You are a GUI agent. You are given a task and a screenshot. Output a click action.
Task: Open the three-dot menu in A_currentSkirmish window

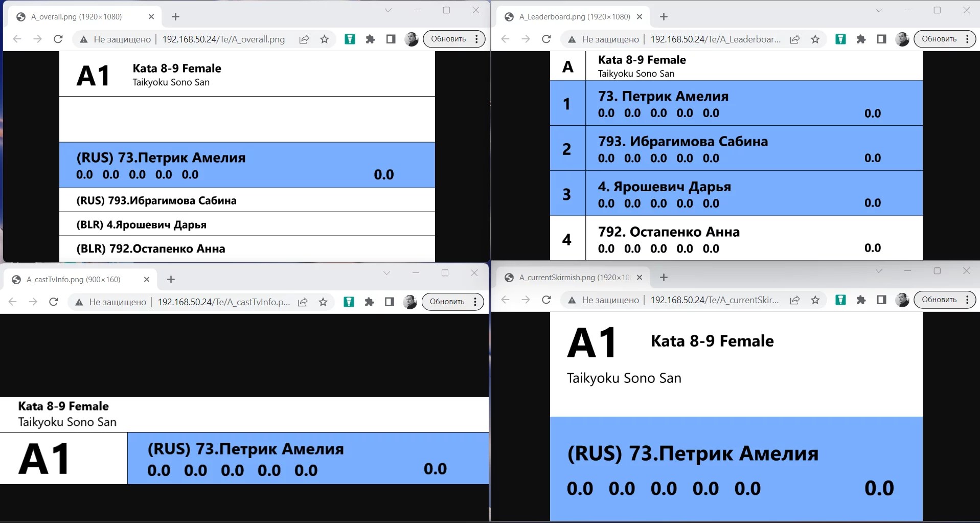click(x=967, y=300)
